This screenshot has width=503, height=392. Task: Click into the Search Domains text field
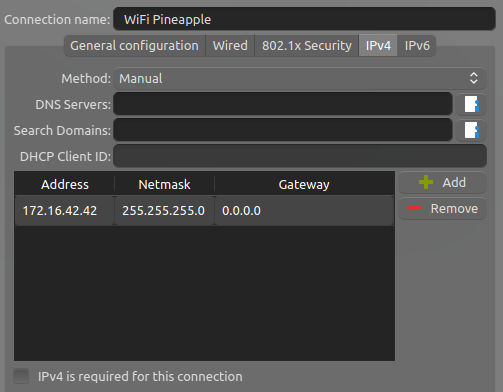click(x=283, y=130)
